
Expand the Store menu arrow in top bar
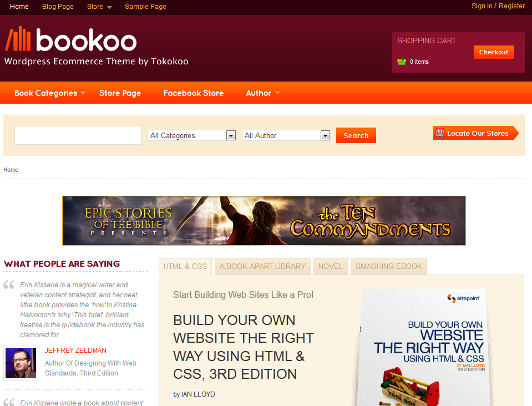click(109, 7)
